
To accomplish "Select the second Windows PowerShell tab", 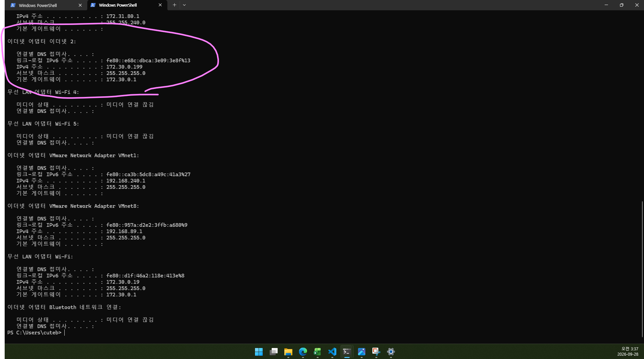I will tap(127, 5).
